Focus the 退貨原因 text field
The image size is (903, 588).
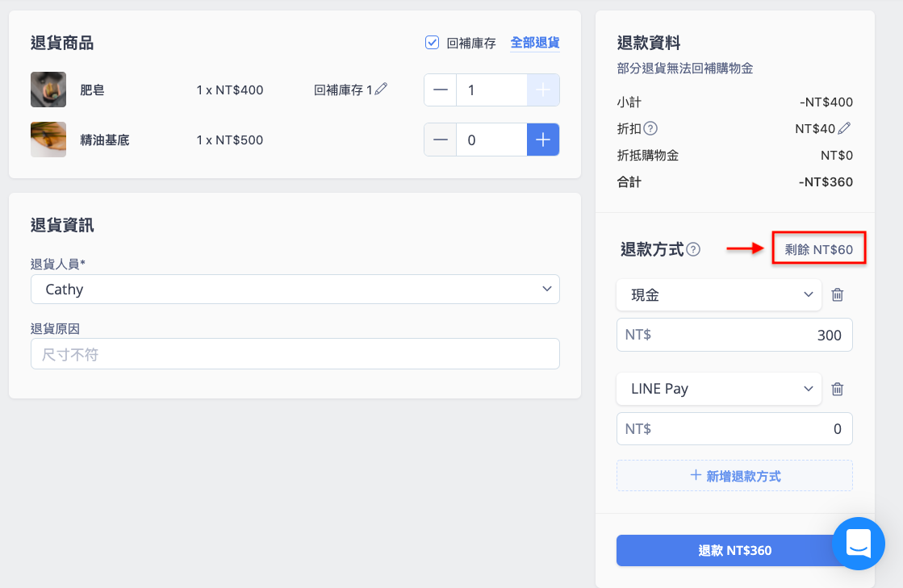295,354
